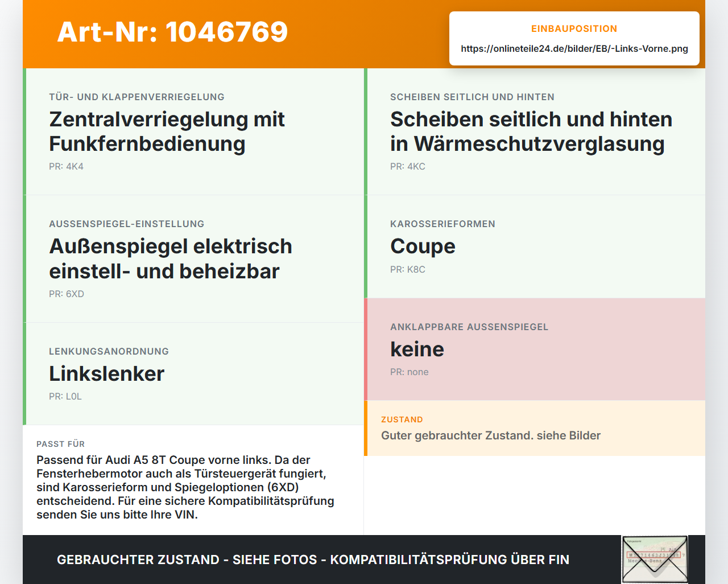
Task: Click the footer GEBRAUCHTER ZUSTAND banner text
Action: point(313,560)
